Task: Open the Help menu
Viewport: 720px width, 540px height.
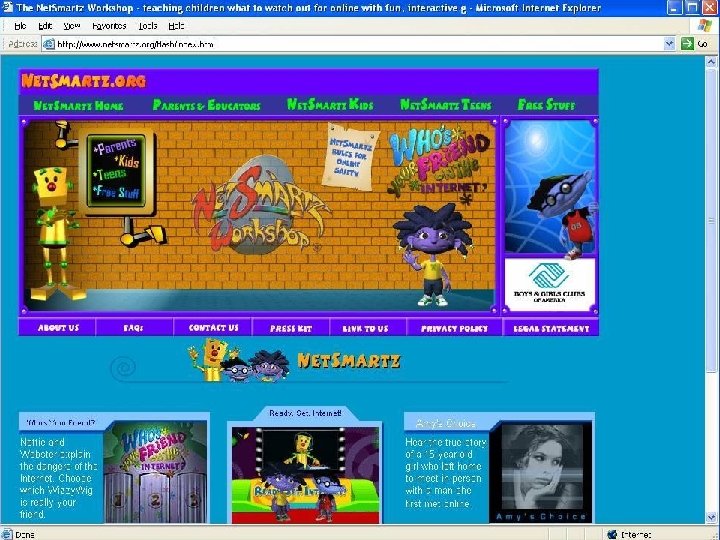Action: pos(176,26)
